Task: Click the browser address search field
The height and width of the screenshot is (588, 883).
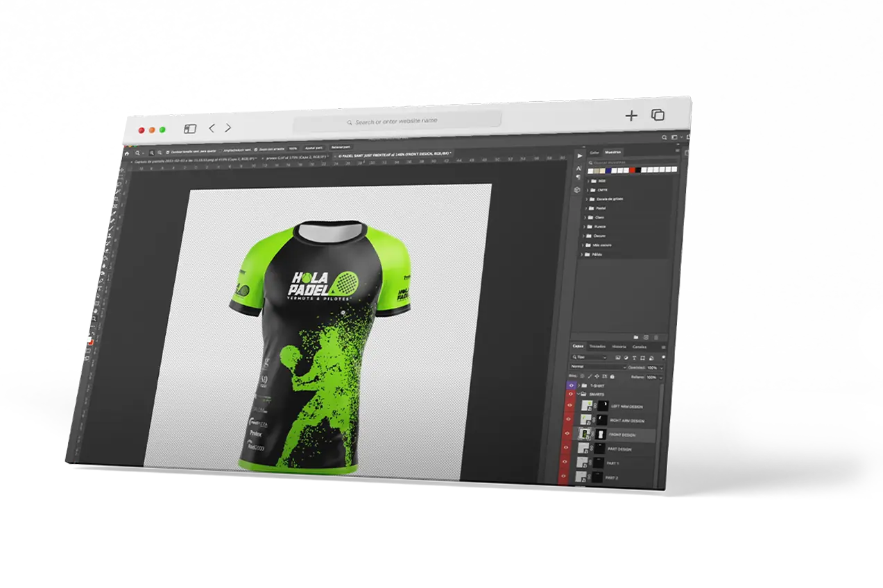Action: 397,121
